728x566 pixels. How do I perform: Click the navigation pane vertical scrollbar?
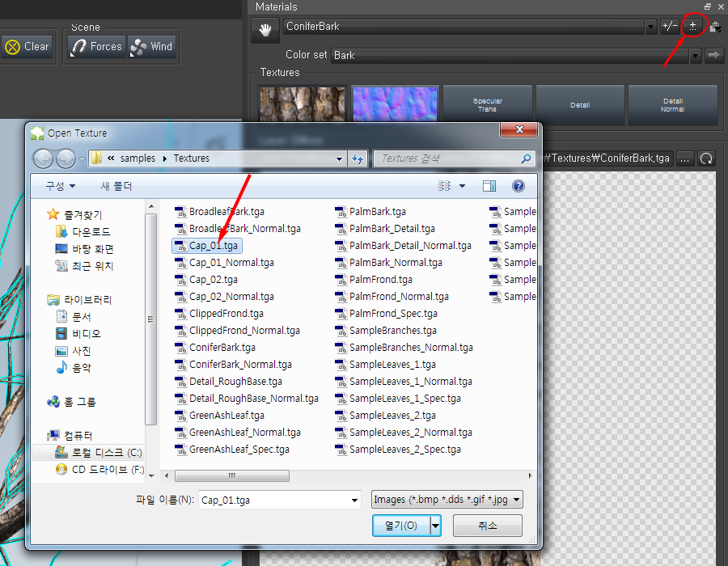[x=151, y=319]
